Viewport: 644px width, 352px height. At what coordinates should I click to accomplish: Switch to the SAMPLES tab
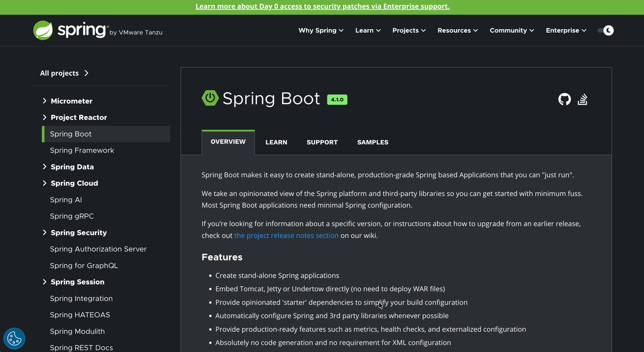(373, 142)
